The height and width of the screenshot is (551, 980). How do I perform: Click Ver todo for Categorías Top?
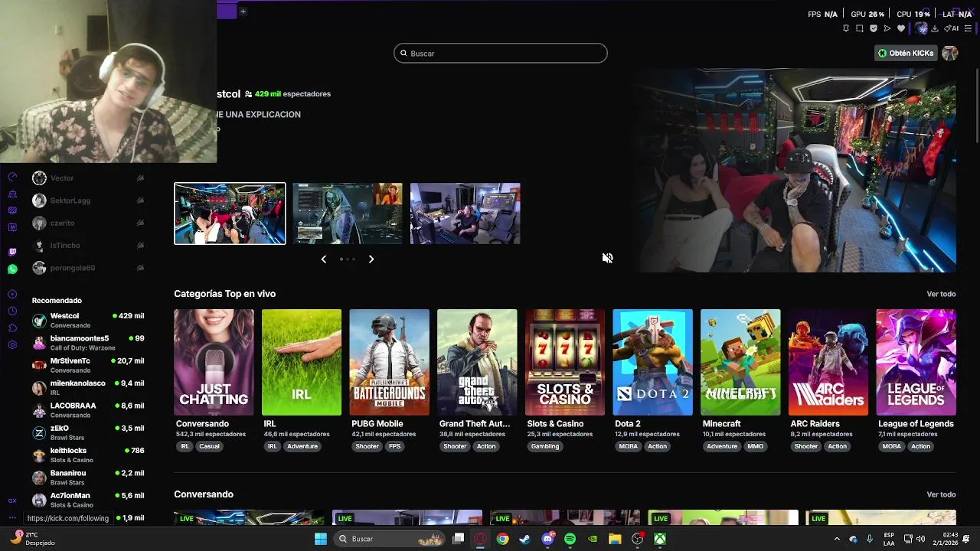click(x=941, y=294)
